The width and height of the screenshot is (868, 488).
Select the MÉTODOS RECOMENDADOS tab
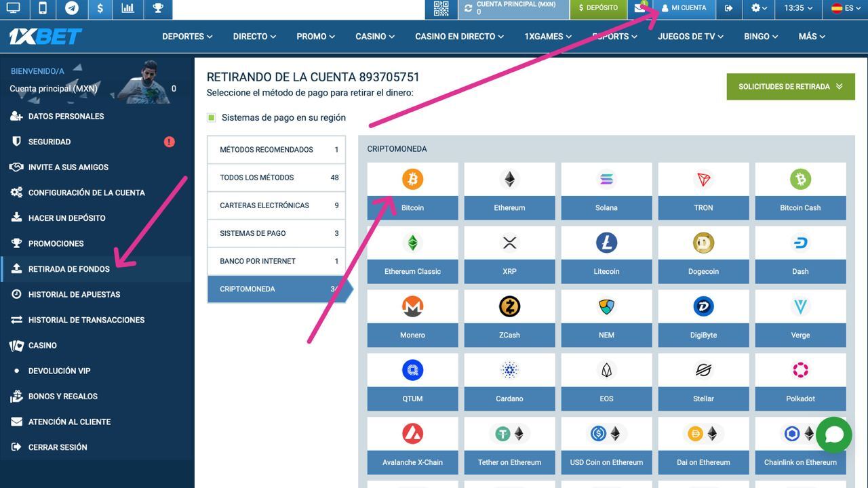[276, 150]
